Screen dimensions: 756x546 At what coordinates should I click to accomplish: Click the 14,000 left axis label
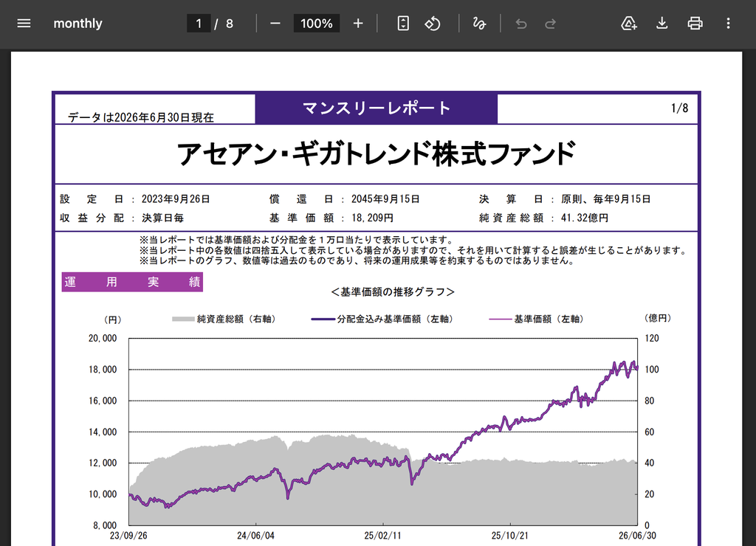tap(103, 432)
